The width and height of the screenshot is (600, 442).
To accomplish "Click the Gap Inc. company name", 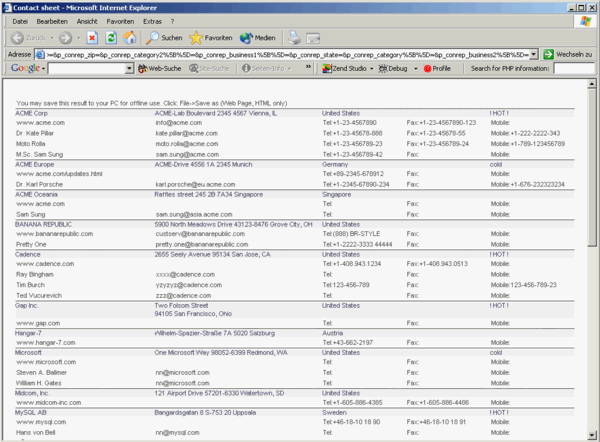I will click(27, 305).
